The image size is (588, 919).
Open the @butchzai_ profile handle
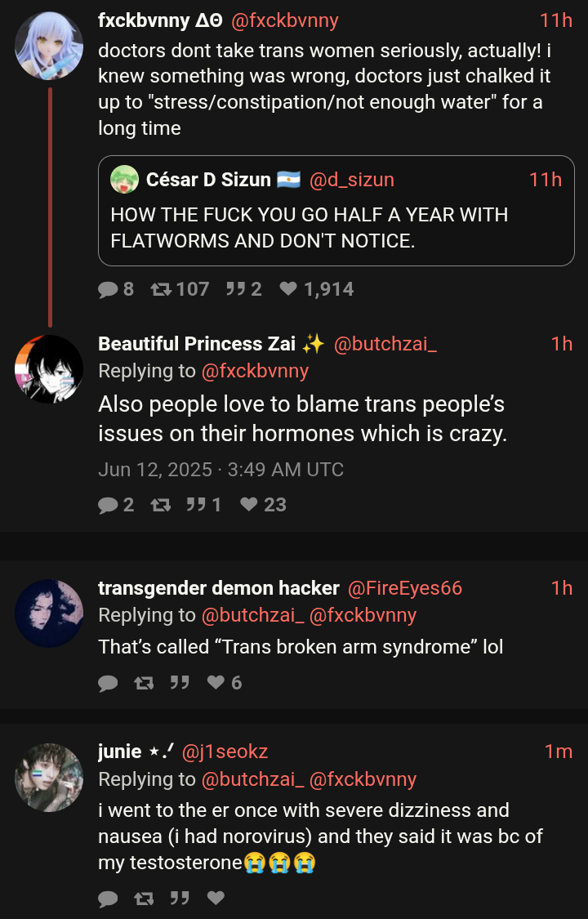pos(385,344)
